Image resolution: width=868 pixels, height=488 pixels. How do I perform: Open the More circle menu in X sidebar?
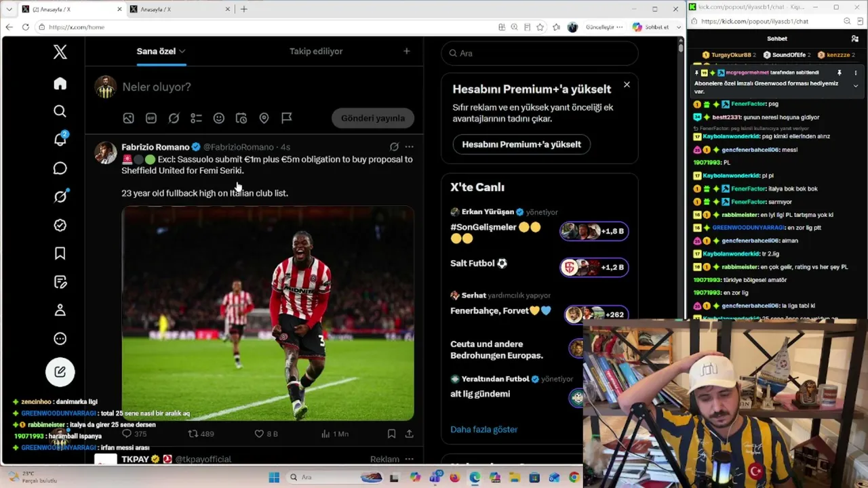tap(60, 339)
